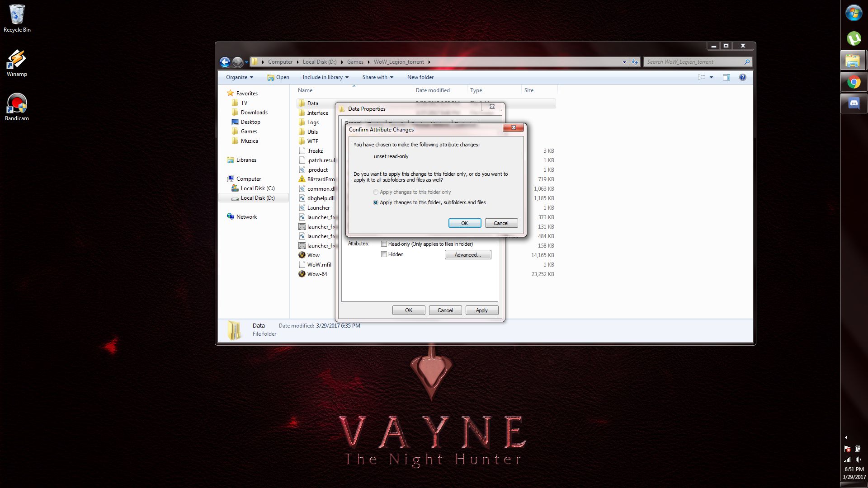Click the volume speaker tray icon

[x=858, y=460]
